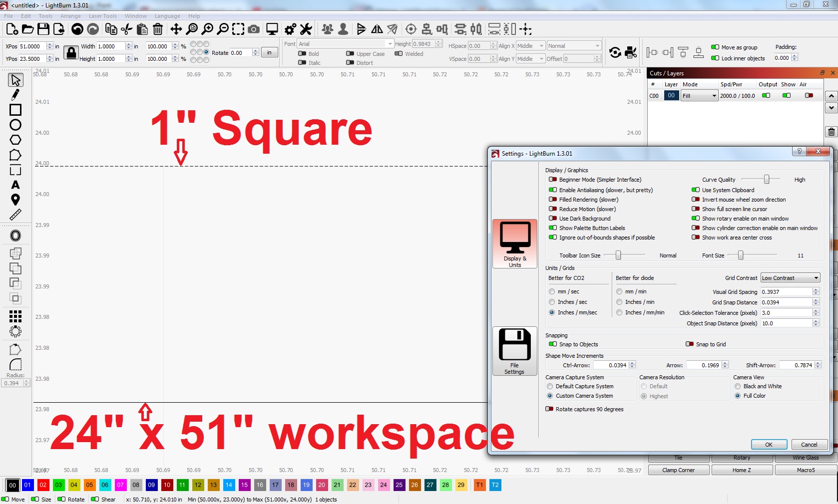Open Display & Units settings page

point(515,244)
